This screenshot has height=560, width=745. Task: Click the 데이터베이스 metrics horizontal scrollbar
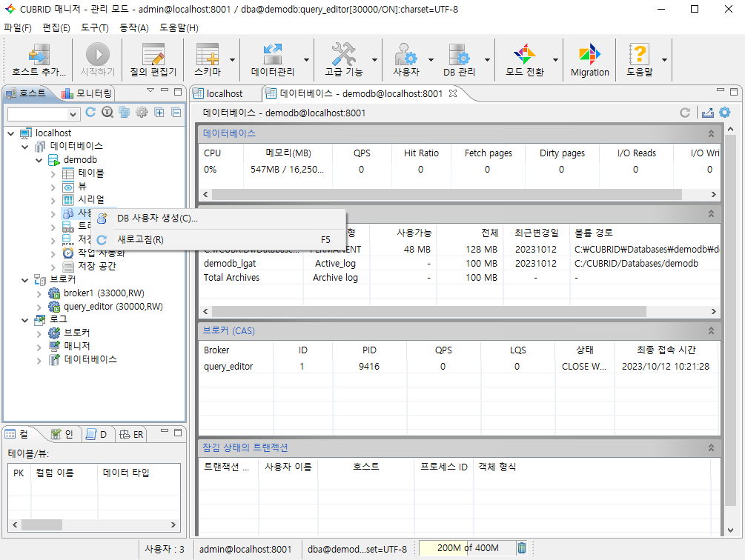tap(446, 195)
